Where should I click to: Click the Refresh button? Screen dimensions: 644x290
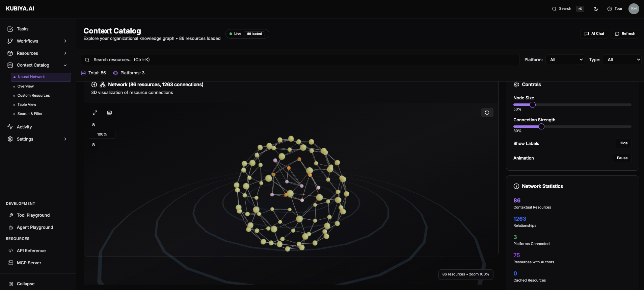click(x=625, y=34)
